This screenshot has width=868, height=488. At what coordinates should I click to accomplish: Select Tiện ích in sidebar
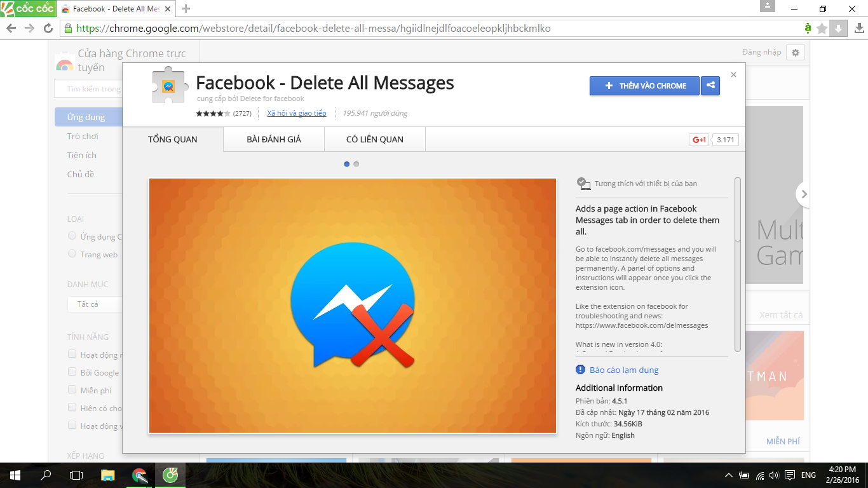82,155
